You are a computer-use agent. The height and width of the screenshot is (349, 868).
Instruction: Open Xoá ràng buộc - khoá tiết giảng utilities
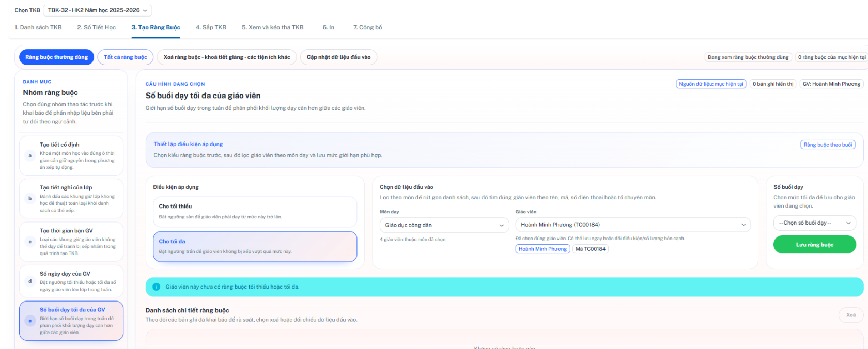227,57
